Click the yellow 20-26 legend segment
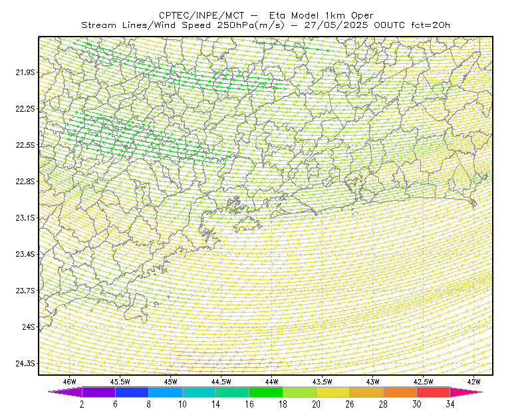This screenshot has width=532, height=411. point(333,392)
